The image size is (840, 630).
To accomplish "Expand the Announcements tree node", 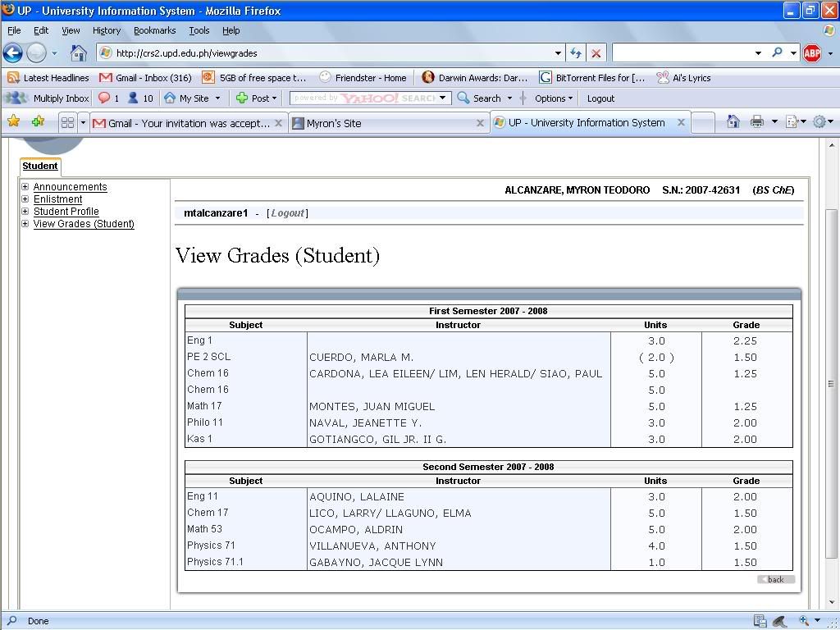I will (x=25, y=187).
